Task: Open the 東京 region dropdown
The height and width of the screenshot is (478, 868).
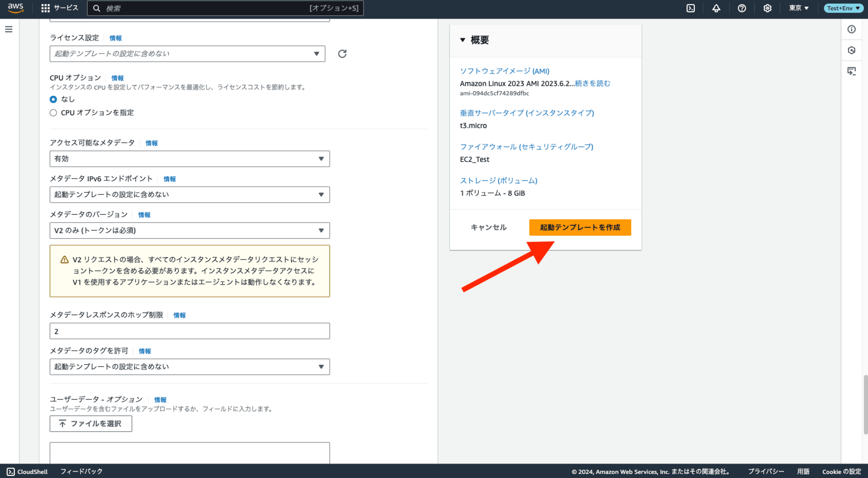Action: (x=799, y=8)
